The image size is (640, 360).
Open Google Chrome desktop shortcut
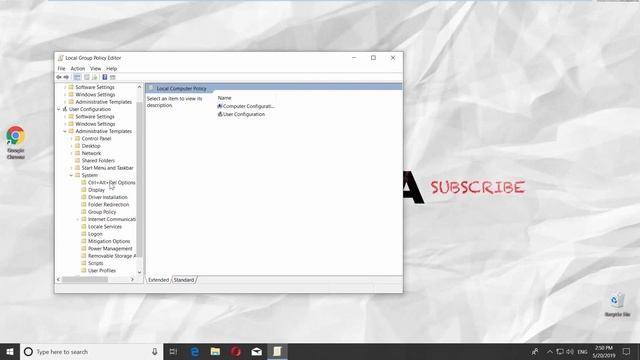click(x=16, y=142)
